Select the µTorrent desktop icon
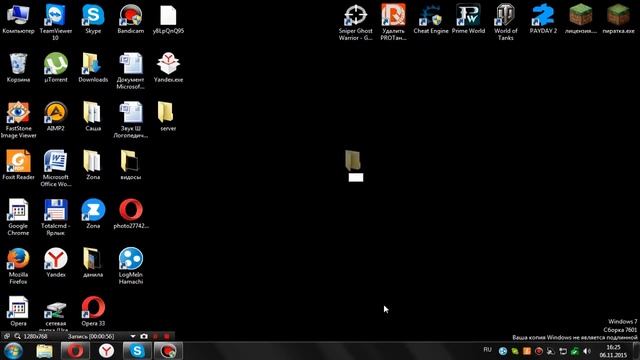The height and width of the screenshot is (360, 640). (x=56, y=68)
